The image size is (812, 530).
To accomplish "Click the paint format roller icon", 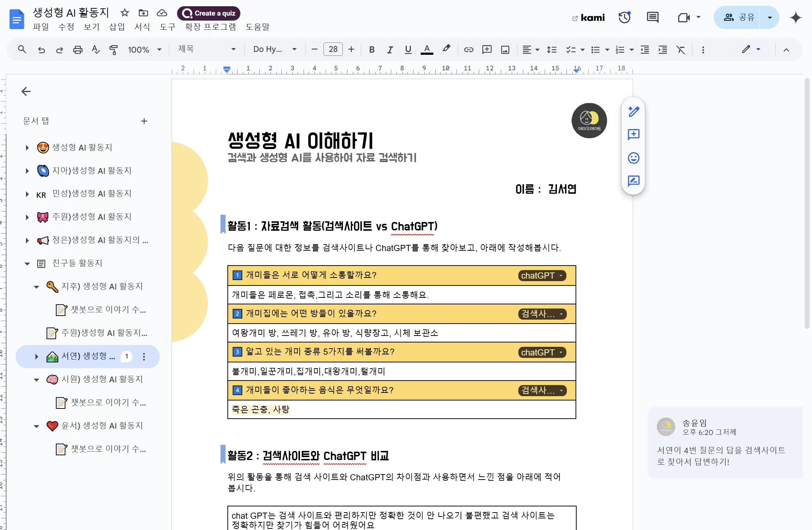I will pyautogui.click(x=114, y=50).
